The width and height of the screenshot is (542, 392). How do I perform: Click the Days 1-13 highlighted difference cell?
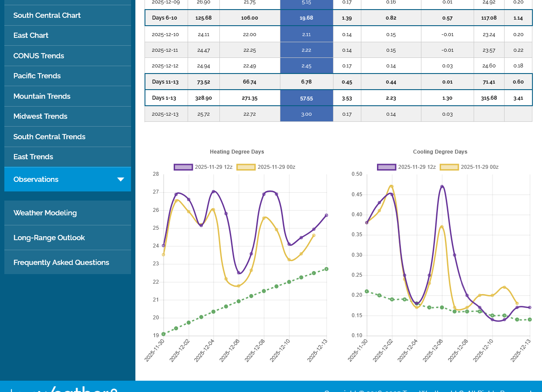click(306, 98)
